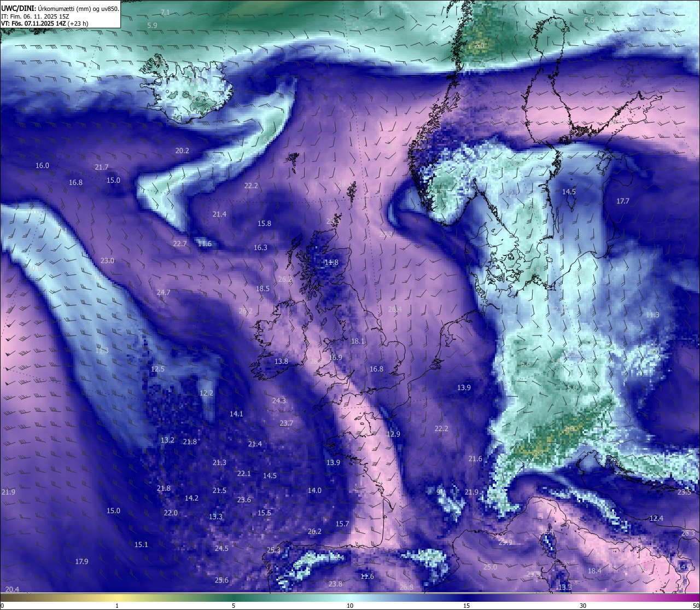Click the map value '21.6'

[475, 458]
